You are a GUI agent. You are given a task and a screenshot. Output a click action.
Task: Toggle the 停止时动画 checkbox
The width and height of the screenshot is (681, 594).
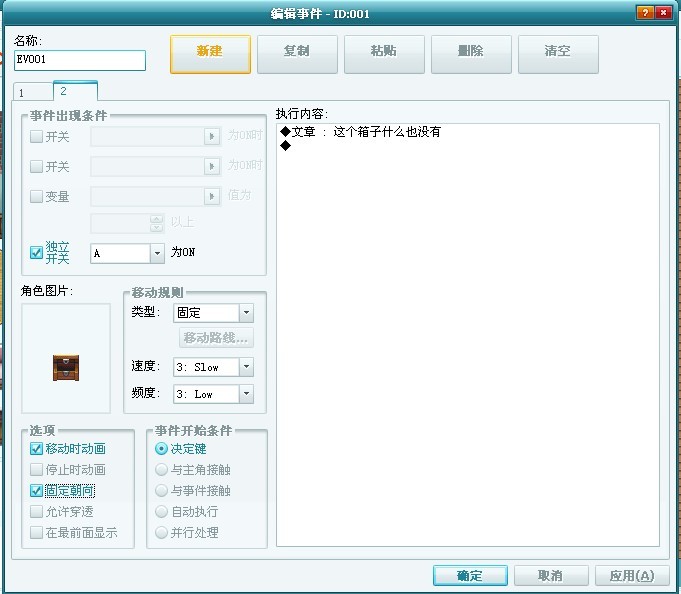36,469
